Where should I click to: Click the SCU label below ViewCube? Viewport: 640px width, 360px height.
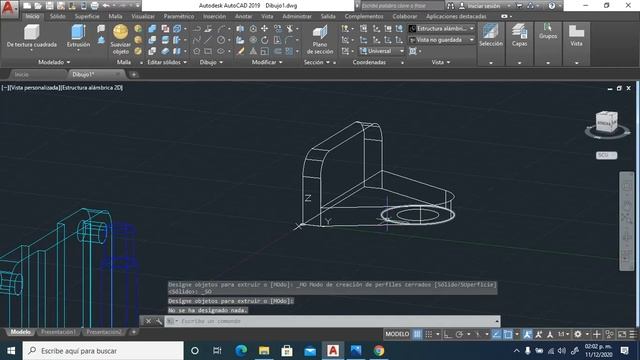606,155
